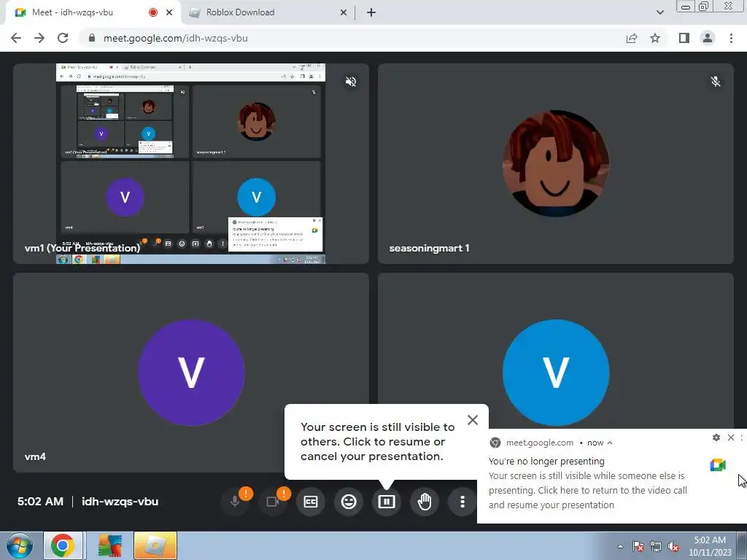Image resolution: width=747 pixels, height=560 pixels.
Task: Show hidden system tray icons
Action: pyautogui.click(x=620, y=546)
